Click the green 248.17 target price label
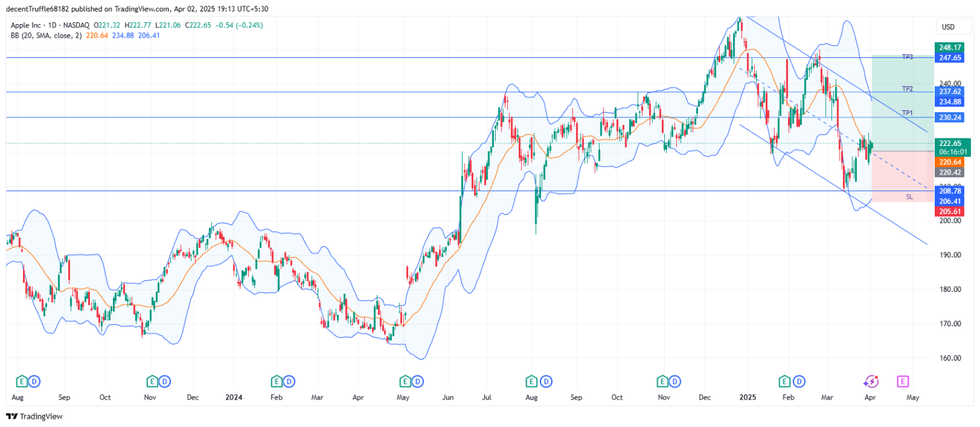Screen dimensions: 980x427 pos(950,47)
